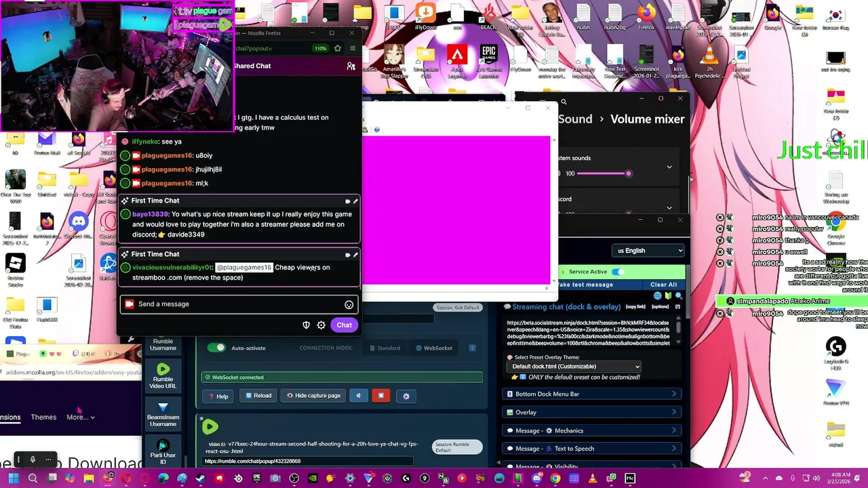Screen dimensions: 868x488
Task: Click the connection mode info icon
Action: point(472,348)
